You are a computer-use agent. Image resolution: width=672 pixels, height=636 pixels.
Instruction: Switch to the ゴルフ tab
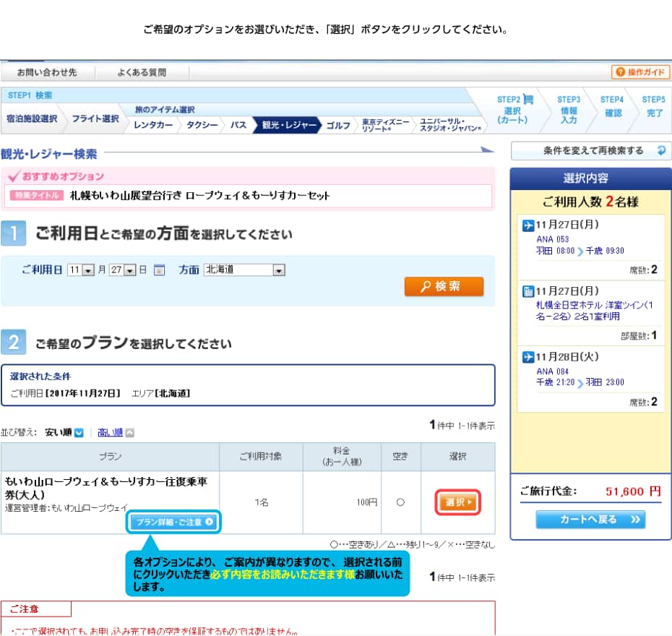[x=337, y=125]
